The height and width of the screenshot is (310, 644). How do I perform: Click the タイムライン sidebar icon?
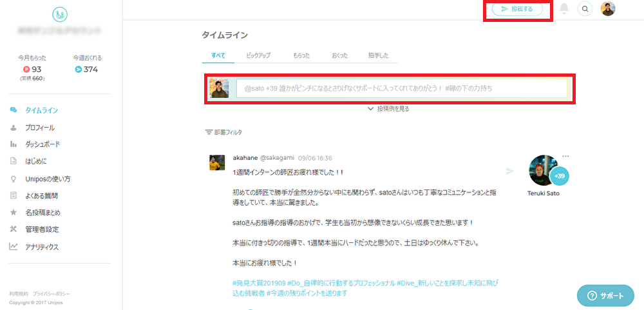click(14, 110)
